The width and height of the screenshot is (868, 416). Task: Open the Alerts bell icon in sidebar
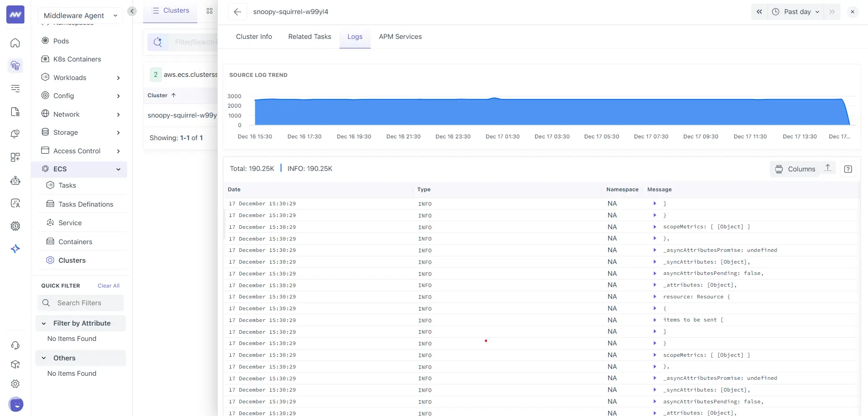[15, 134]
